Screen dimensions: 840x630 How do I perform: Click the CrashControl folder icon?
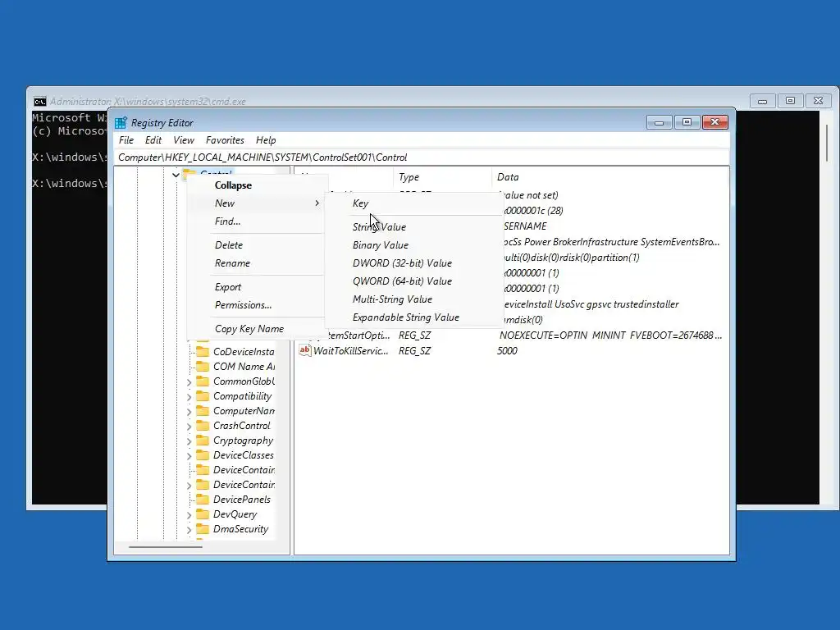tap(203, 426)
